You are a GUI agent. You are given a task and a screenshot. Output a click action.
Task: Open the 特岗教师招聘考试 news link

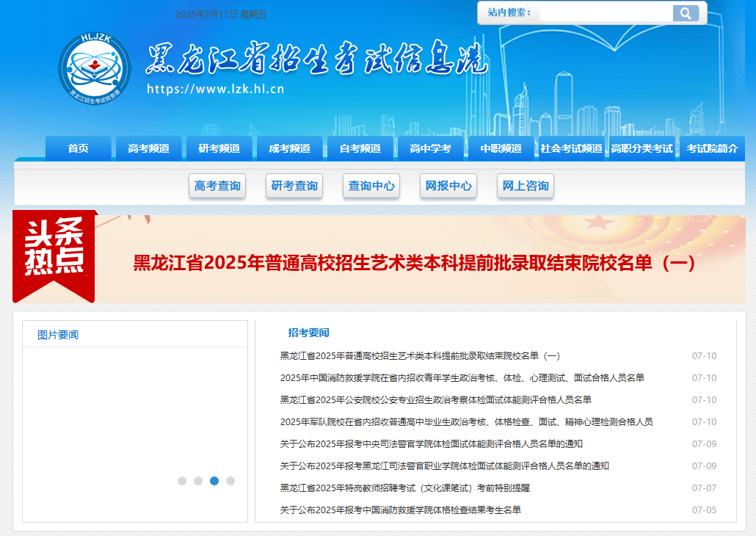404,488
